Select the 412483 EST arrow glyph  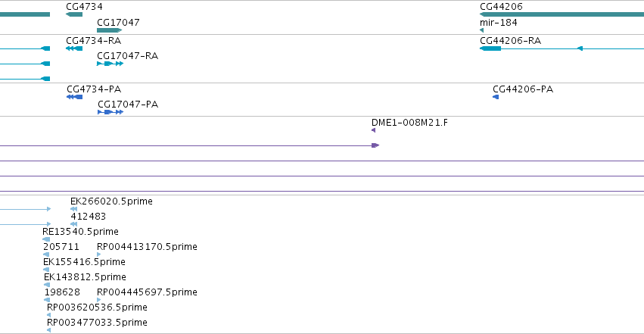pos(74,224)
